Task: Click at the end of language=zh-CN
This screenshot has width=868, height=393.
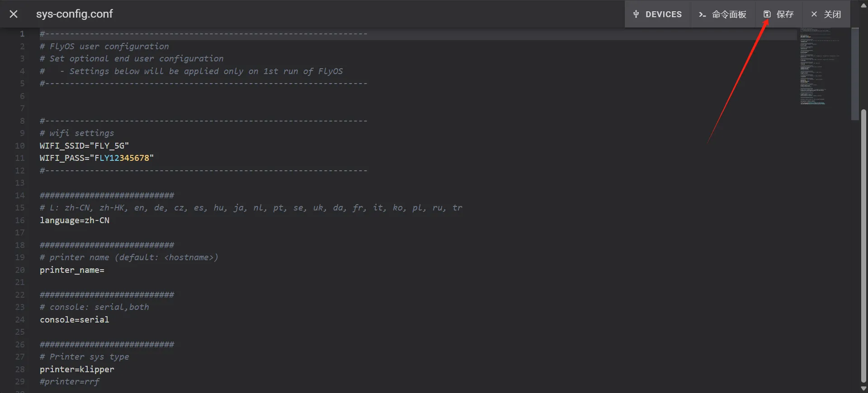Action: pos(109,220)
